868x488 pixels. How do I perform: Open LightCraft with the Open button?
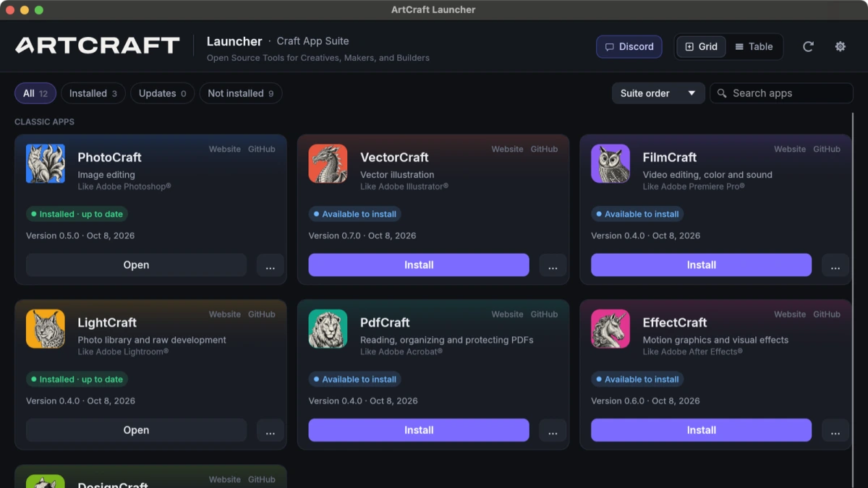click(x=136, y=430)
